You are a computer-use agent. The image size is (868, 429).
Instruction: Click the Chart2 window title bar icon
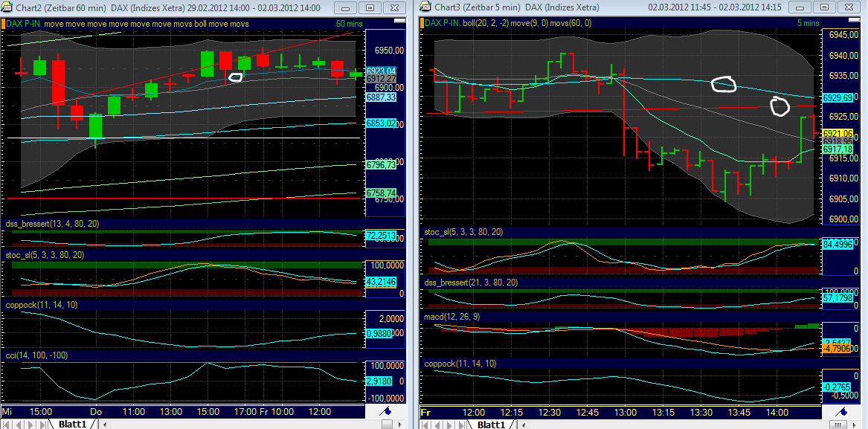[7, 7]
